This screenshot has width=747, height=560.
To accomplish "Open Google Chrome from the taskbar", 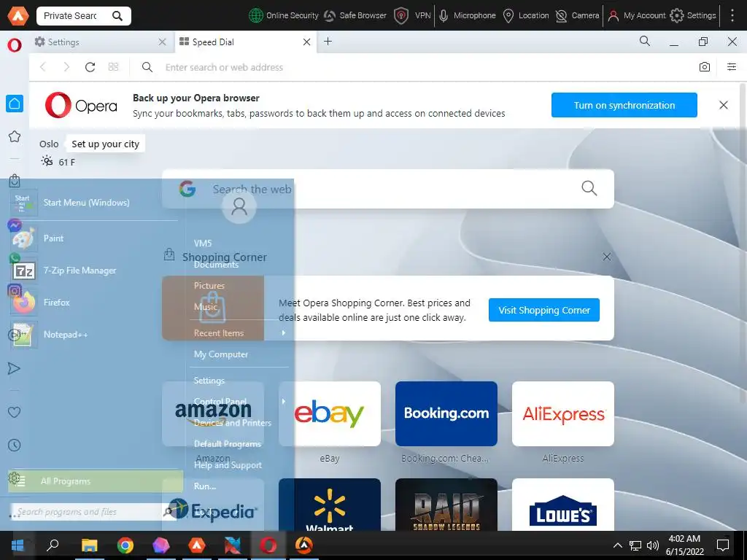I will [x=125, y=545].
